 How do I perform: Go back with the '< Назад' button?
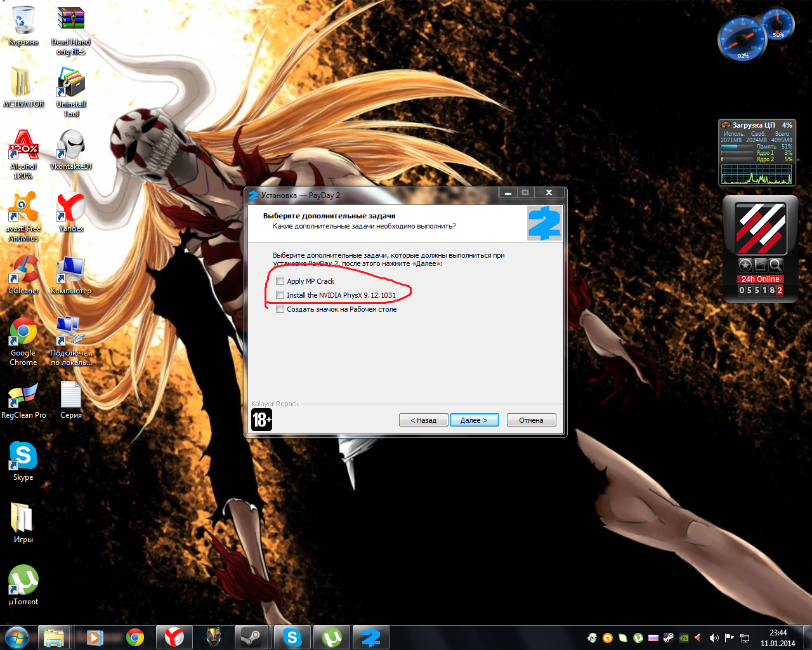[x=423, y=420]
